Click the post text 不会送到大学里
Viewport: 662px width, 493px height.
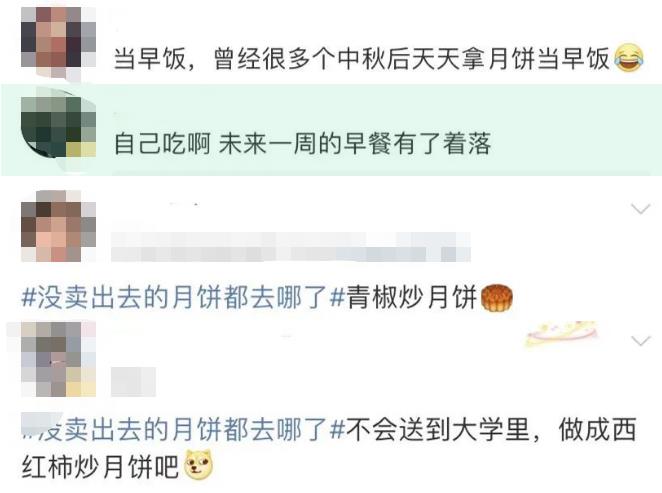pos(439,430)
